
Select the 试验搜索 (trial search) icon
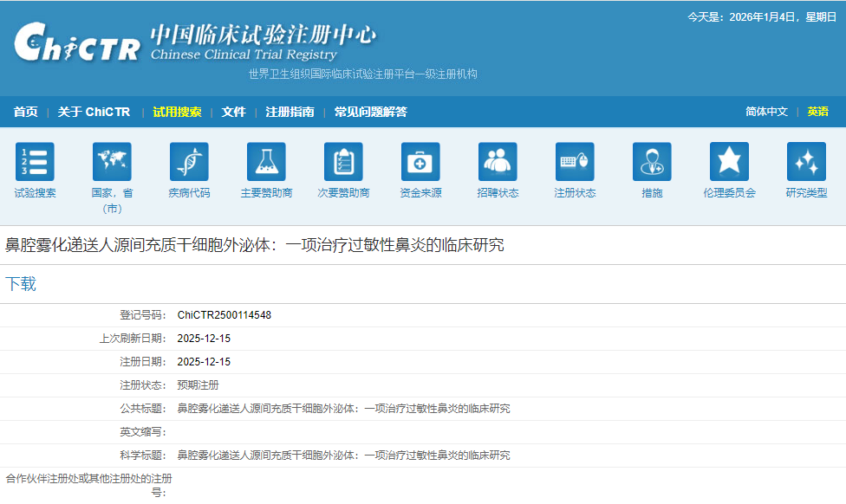34,163
